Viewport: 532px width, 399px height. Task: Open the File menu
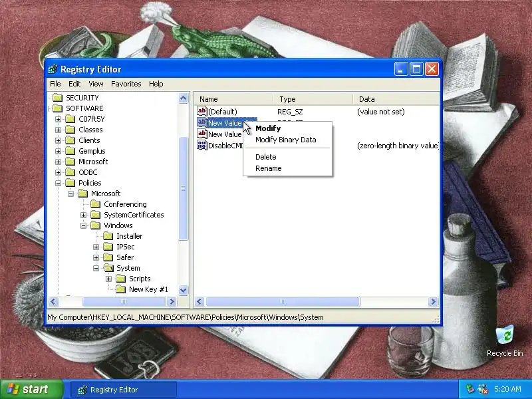[55, 84]
